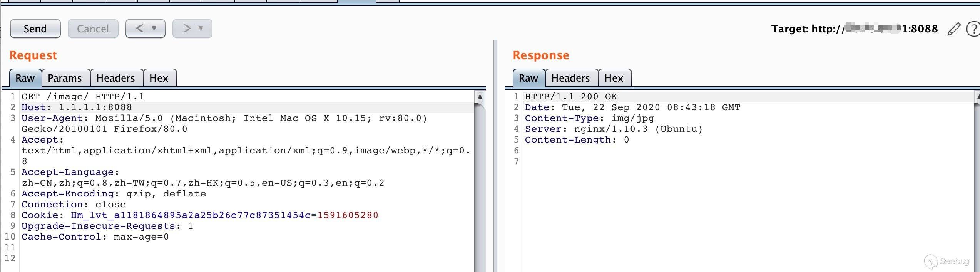
Task: Click the 'Content-Length: 0' response line
Action: point(577,140)
